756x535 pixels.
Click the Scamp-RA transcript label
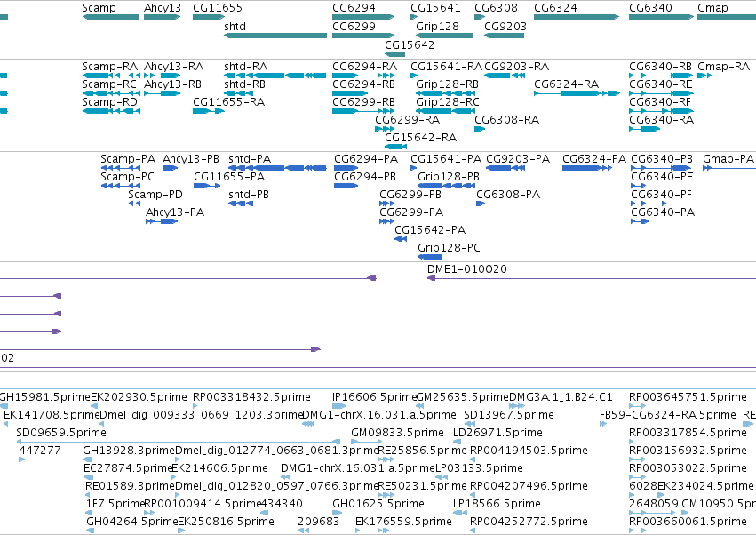[110, 66]
